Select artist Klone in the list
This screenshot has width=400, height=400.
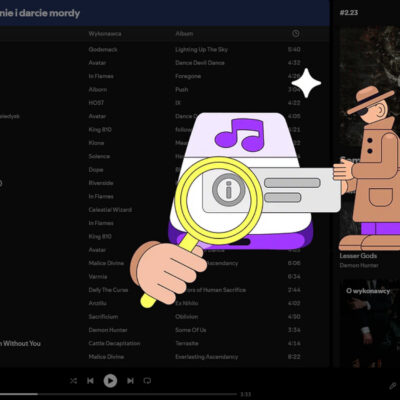pos(96,143)
